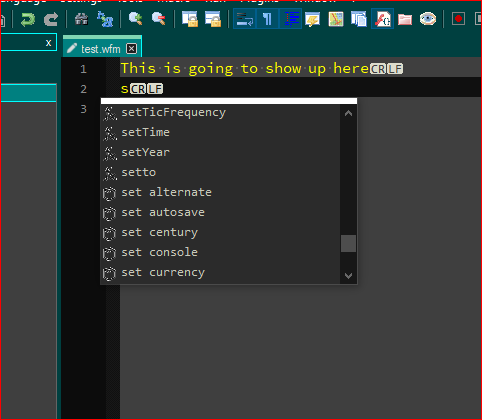Toggle the Indent Guide toolbar icon
Screen dimensions: 482x420
[x=290, y=19]
